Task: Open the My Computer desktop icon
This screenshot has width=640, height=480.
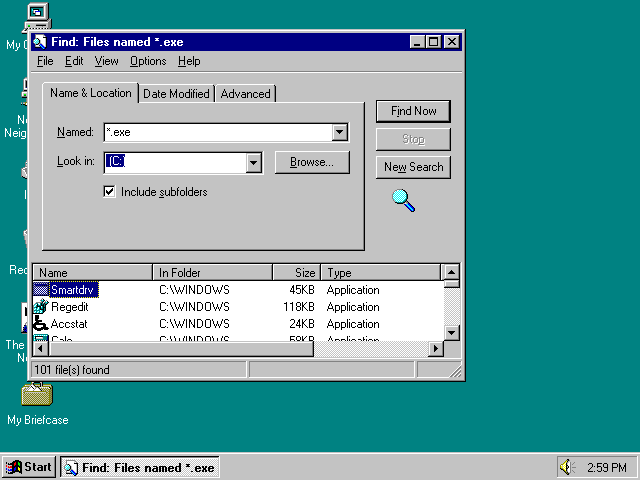Action: click(x=37, y=17)
